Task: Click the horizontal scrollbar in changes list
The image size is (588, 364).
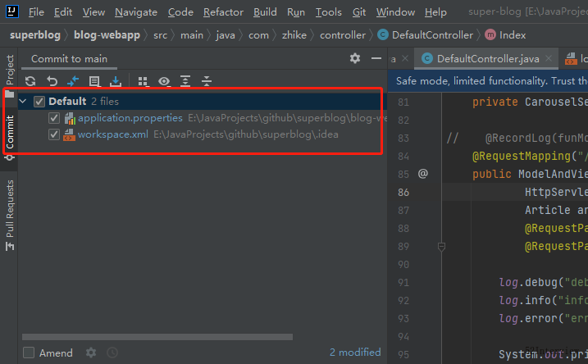Action: coord(157,337)
